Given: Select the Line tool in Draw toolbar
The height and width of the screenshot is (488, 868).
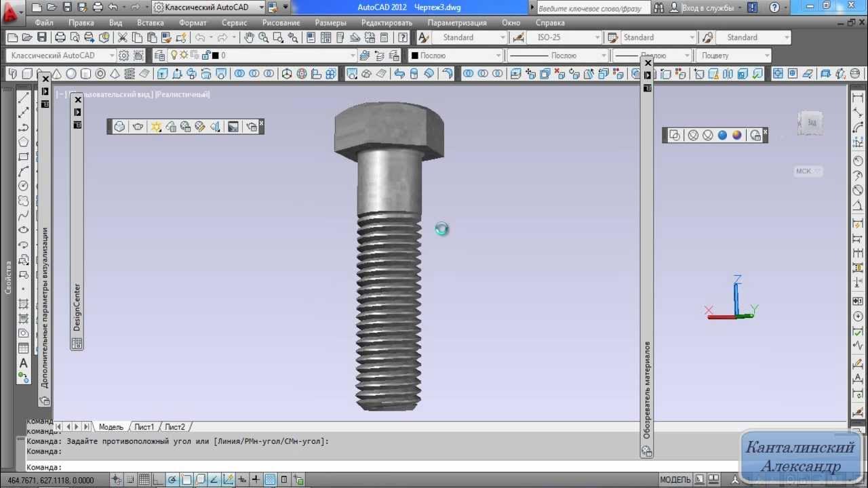Looking at the screenshot, I should click(x=24, y=98).
